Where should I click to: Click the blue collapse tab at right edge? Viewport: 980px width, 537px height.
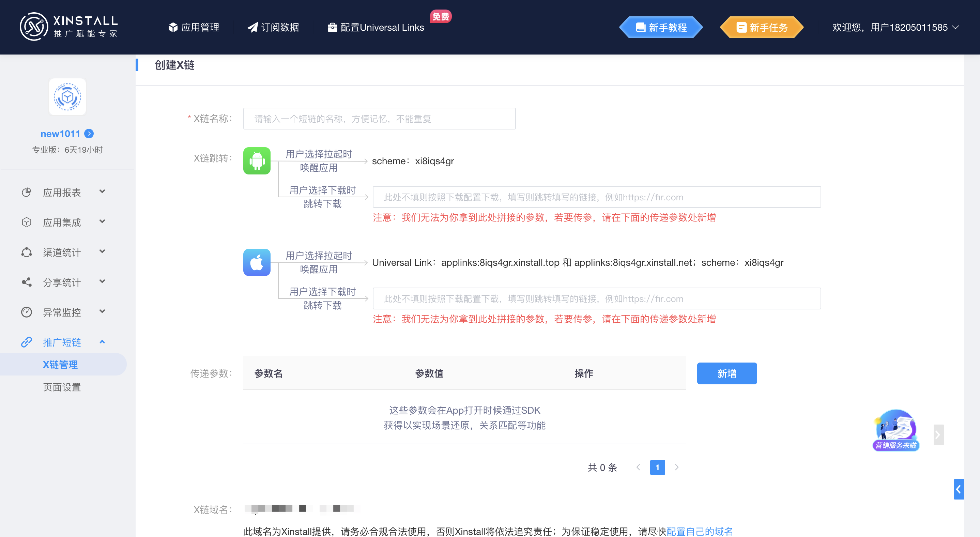(959, 489)
